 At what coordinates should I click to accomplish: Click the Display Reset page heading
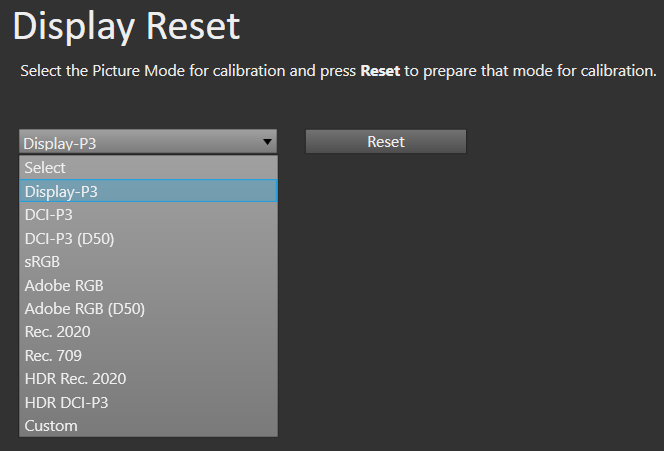127,27
